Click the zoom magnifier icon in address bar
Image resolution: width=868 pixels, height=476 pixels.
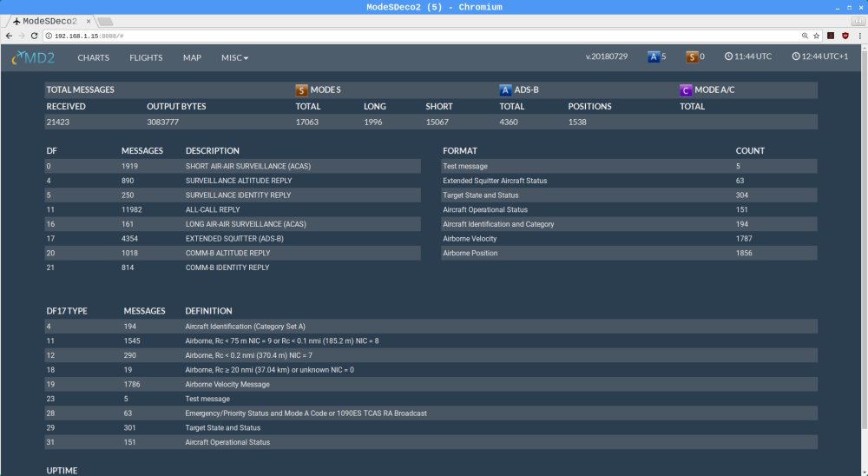coord(805,36)
